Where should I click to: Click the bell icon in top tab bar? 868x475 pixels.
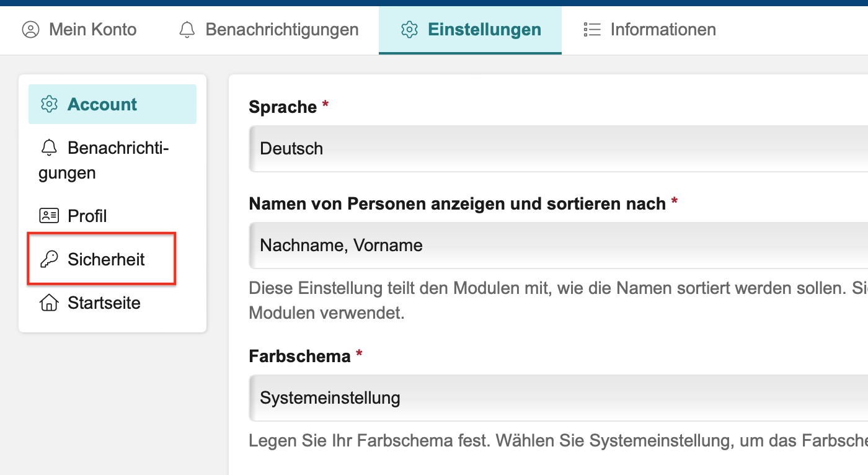187,30
